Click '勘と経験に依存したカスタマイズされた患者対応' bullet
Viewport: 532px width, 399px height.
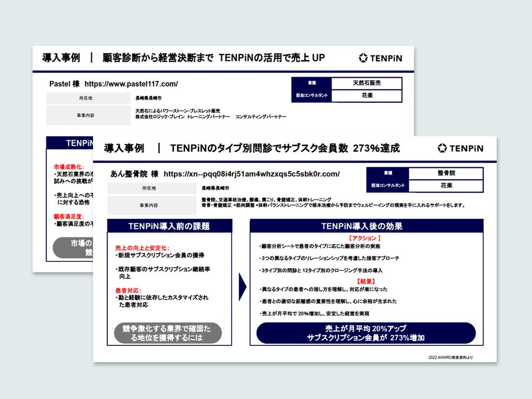(x=162, y=301)
